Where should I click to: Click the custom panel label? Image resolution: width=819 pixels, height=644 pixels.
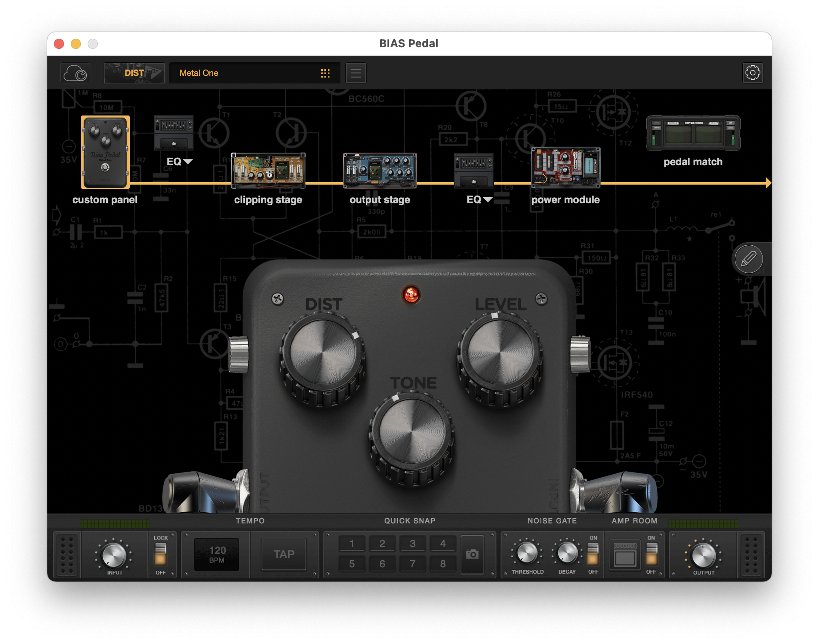tap(105, 200)
